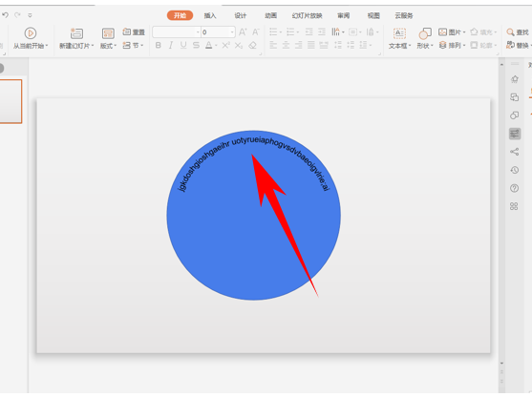Image resolution: width=532 pixels, height=397 pixels.
Task: Click the font color A swatch
Action: [x=208, y=45]
